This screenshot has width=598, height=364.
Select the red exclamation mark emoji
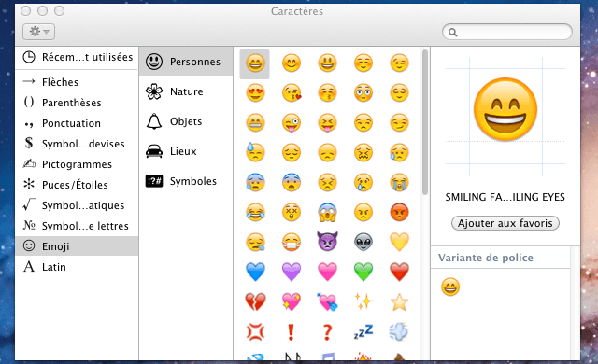[291, 331]
